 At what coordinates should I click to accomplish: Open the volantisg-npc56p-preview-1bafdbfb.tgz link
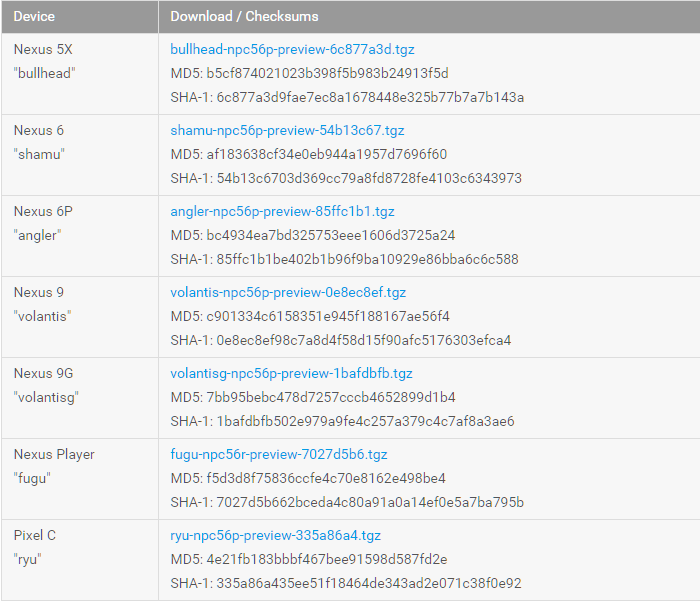(x=291, y=373)
